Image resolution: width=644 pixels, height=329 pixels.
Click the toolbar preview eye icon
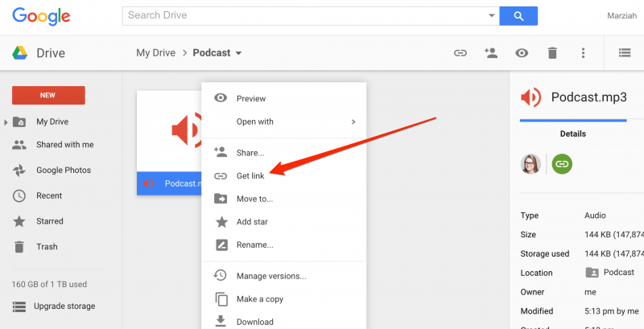click(x=522, y=53)
